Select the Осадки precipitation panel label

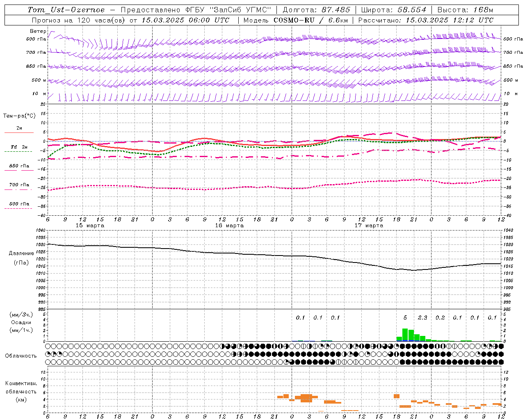21,322
